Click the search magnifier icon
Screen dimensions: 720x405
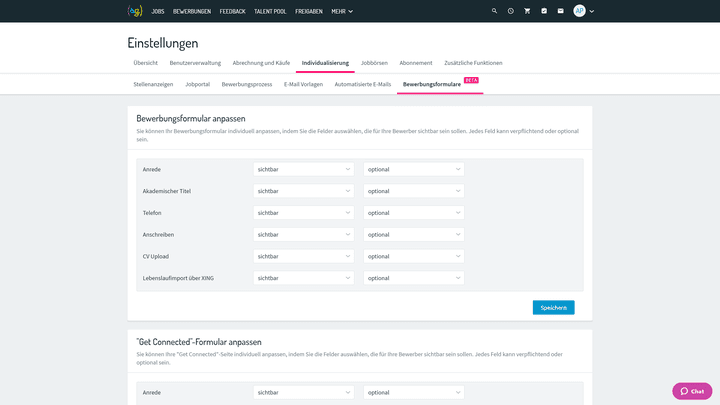pyautogui.click(x=494, y=11)
